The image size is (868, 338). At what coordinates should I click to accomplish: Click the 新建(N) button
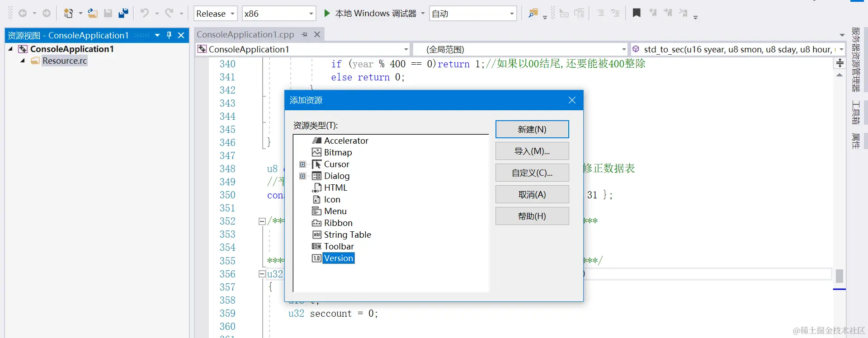pos(532,129)
